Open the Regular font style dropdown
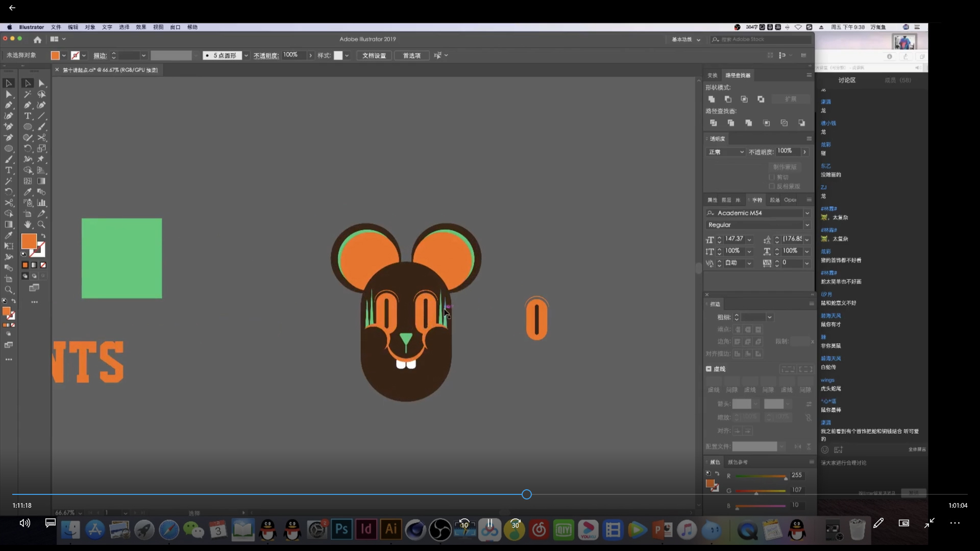Viewport: 980px width, 551px height. [x=807, y=225]
